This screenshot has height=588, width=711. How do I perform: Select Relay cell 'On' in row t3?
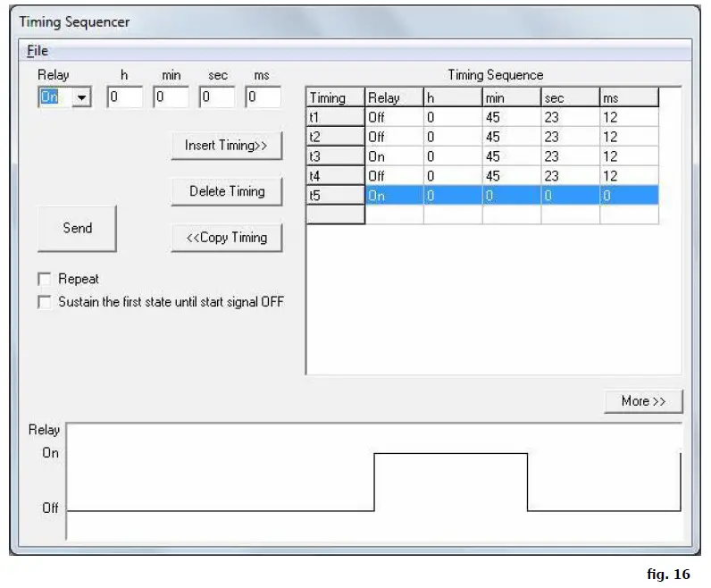[395, 156]
